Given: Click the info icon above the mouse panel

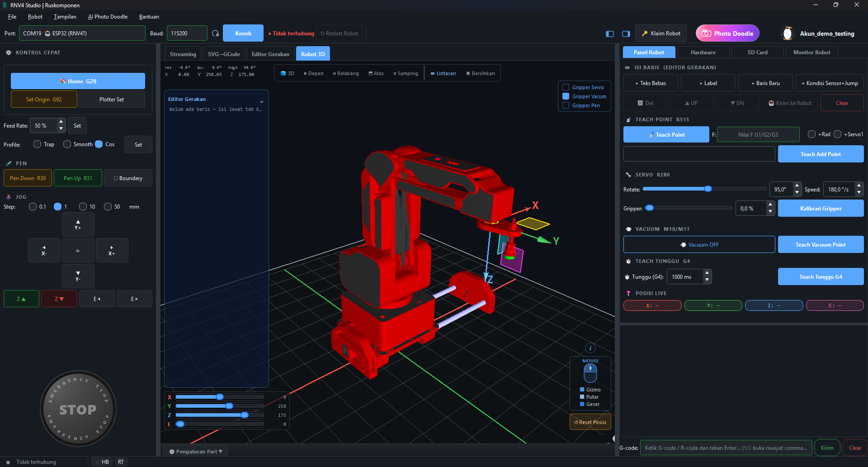Looking at the screenshot, I should [590, 348].
